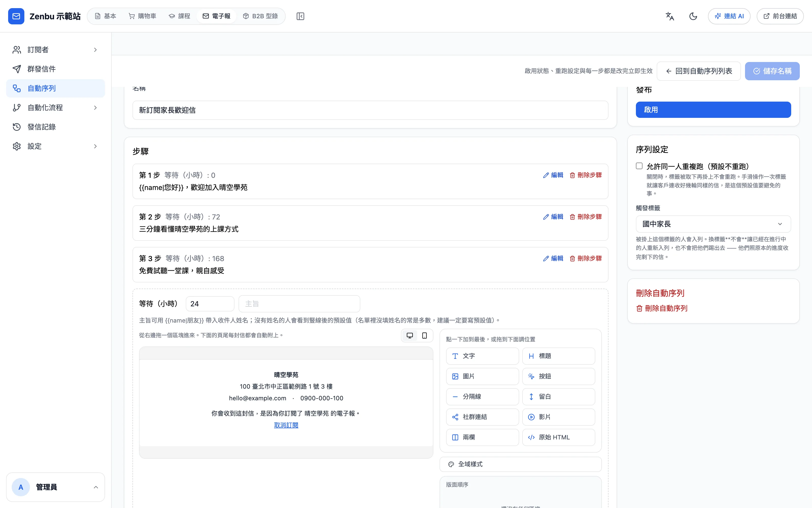Add a 標題 block
812x508 pixels.
(x=559, y=356)
